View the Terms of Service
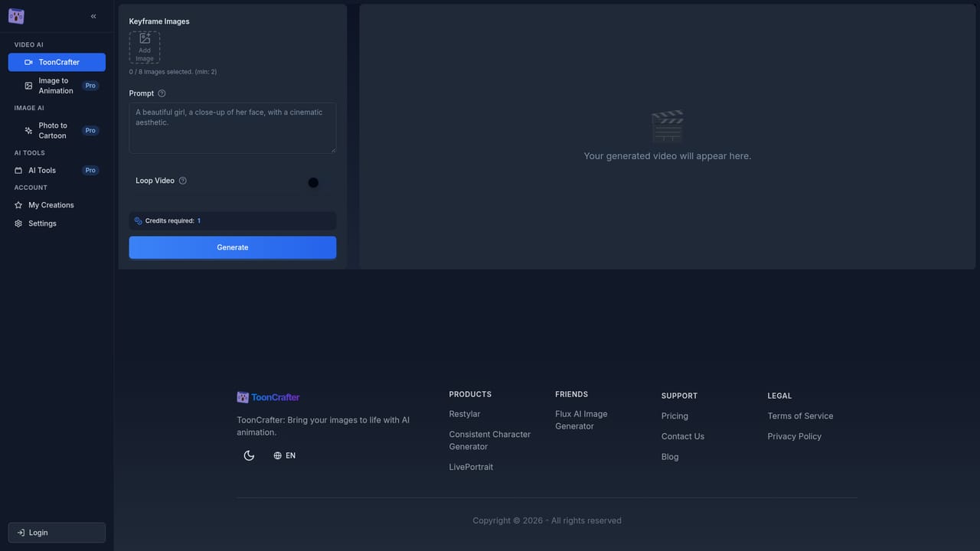The width and height of the screenshot is (980, 551). pyautogui.click(x=800, y=416)
